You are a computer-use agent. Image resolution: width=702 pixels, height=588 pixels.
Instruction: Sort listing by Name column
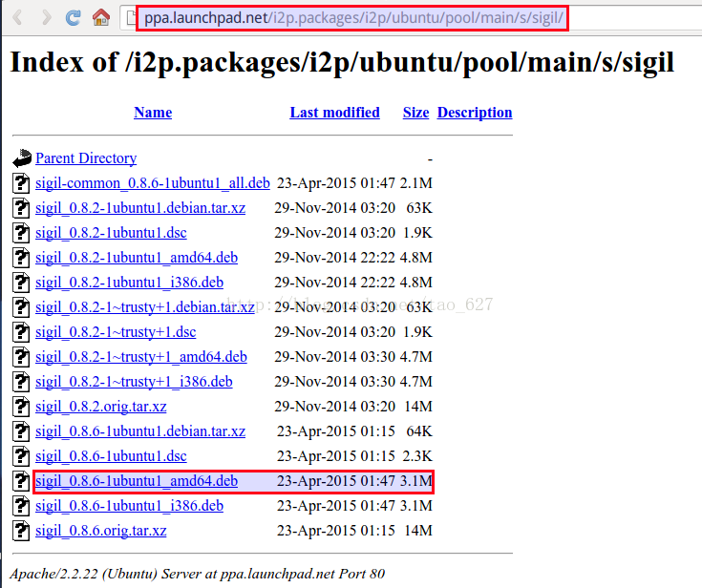(153, 113)
